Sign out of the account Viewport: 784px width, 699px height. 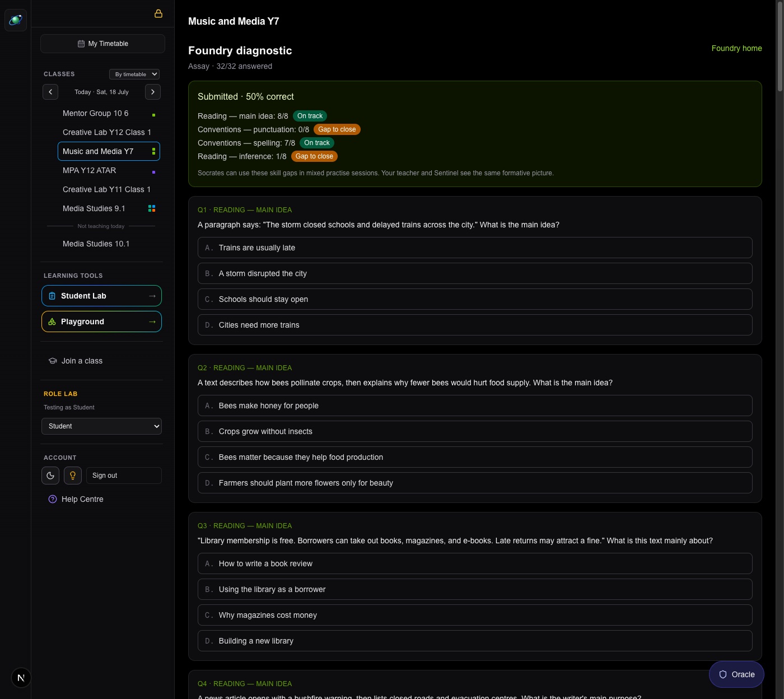[x=124, y=476]
